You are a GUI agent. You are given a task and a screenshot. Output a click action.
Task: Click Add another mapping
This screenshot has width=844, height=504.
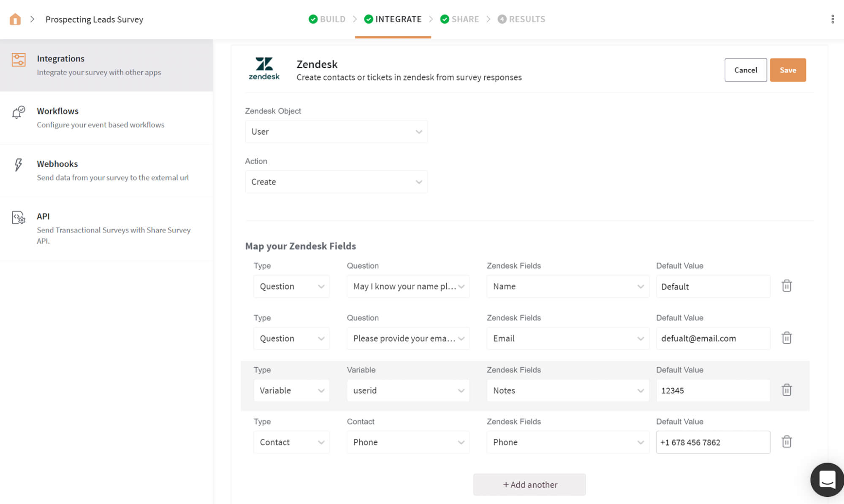(529, 484)
